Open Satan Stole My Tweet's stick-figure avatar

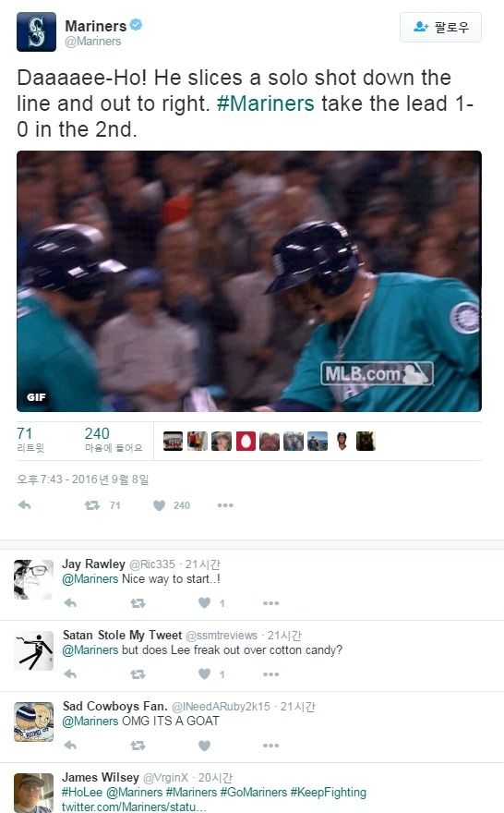[x=33, y=650]
